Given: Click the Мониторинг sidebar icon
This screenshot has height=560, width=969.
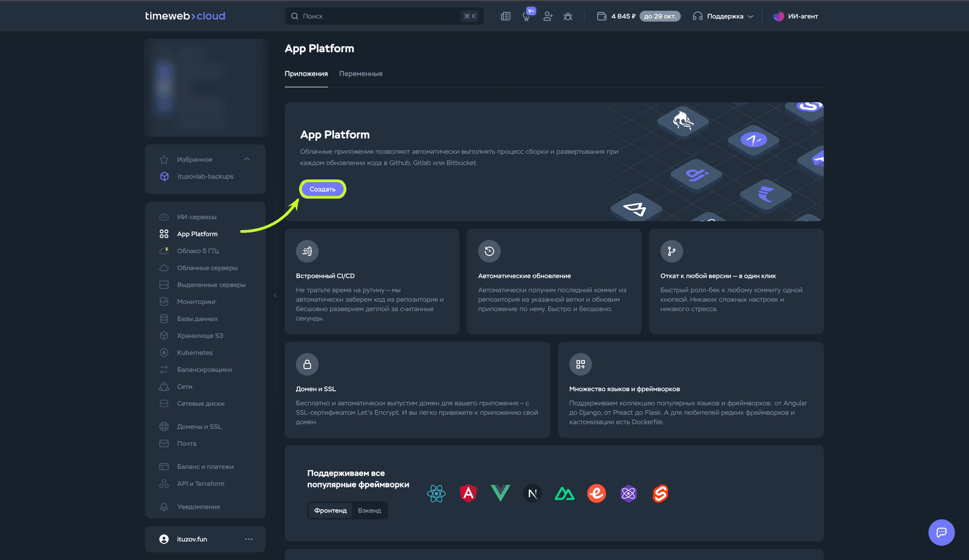Looking at the screenshot, I should click(x=164, y=301).
